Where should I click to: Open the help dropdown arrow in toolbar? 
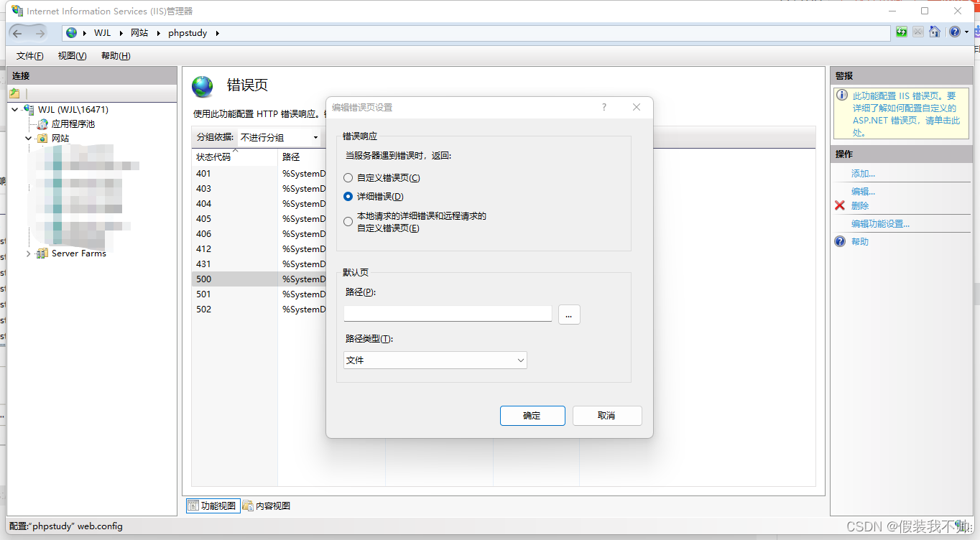click(966, 32)
